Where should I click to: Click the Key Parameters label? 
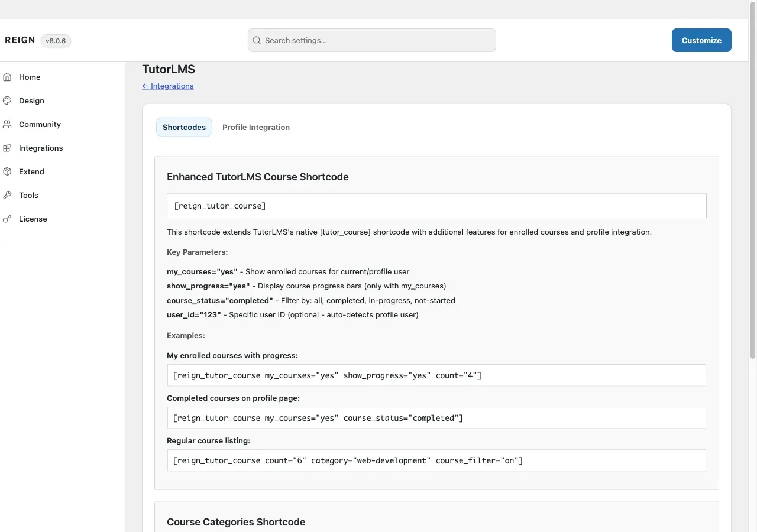197,252
